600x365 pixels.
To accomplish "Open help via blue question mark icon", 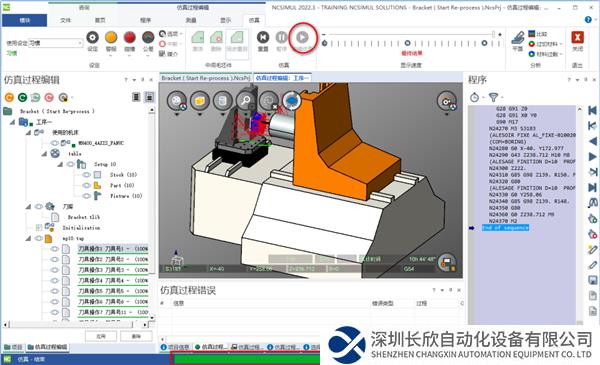I will point(588,20).
